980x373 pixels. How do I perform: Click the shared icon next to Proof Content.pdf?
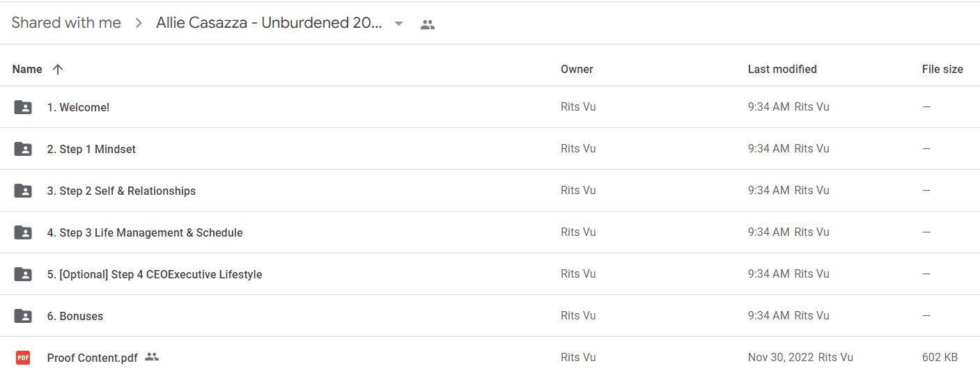(152, 357)
